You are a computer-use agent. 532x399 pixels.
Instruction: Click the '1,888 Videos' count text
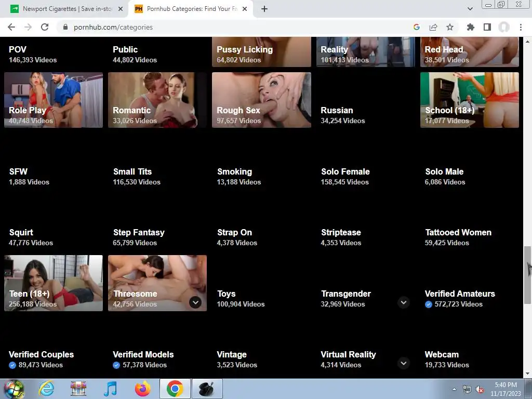click(29, 182)
